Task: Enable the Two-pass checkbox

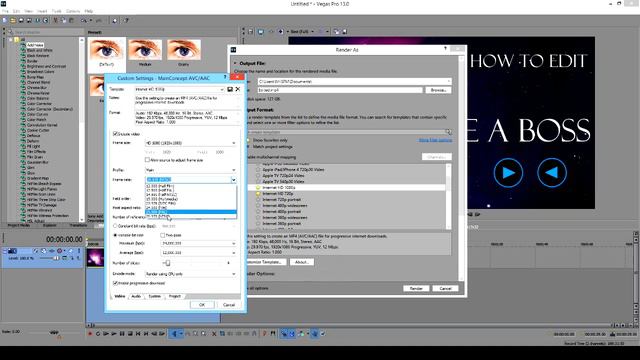Action: click(x=162, y=235)
